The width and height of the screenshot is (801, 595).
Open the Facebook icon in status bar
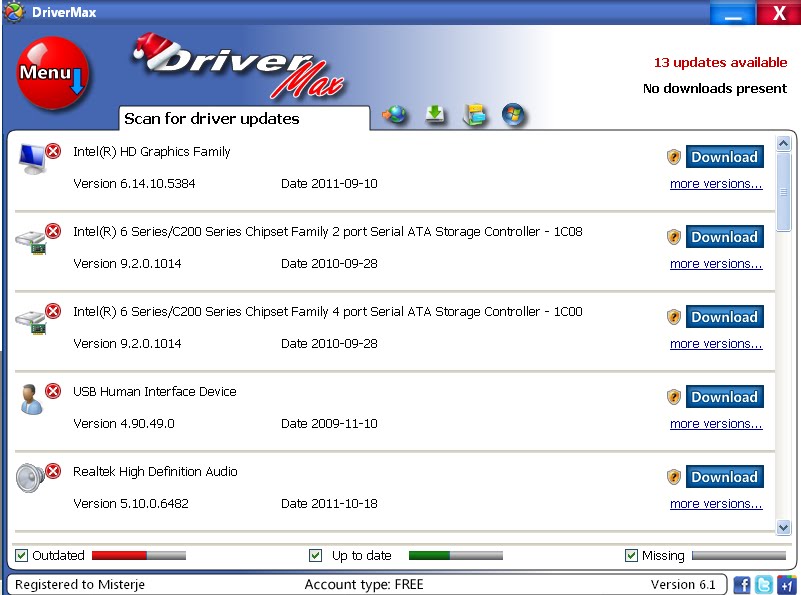click(x=742, y=584)
